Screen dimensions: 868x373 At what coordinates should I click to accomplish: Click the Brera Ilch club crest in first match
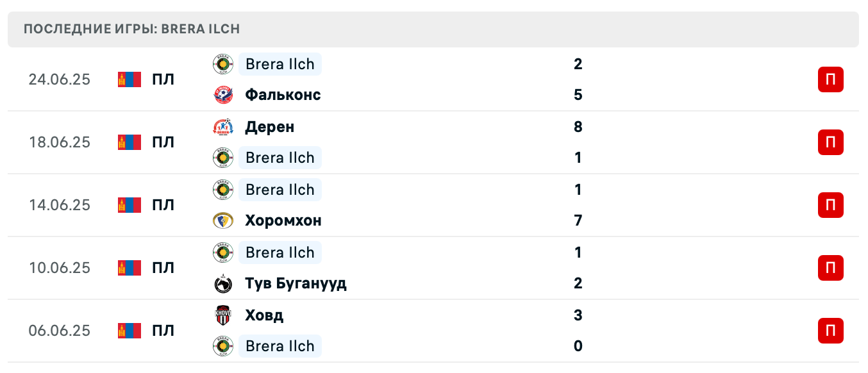pos(221,63)
